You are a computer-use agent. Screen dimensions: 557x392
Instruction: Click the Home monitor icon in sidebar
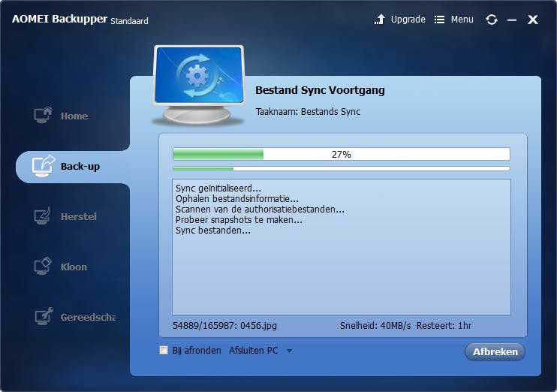[x=43, y=115]
